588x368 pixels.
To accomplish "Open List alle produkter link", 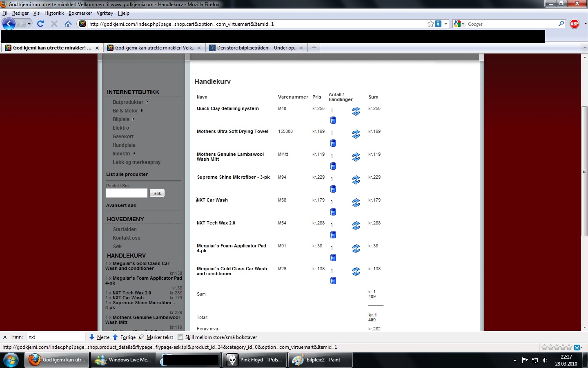I will [x=127, y=174].
